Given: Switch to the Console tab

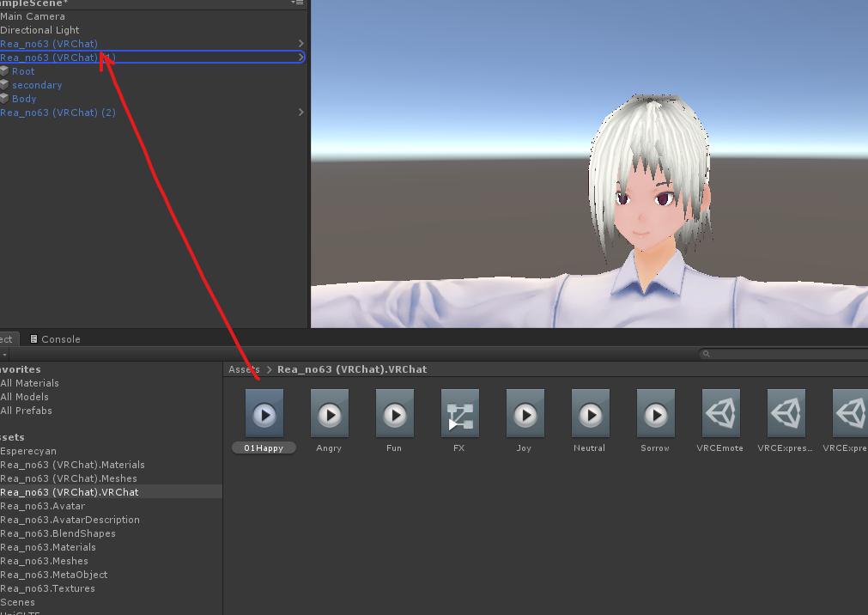Looking at the screenshot, I should point(55,339).
